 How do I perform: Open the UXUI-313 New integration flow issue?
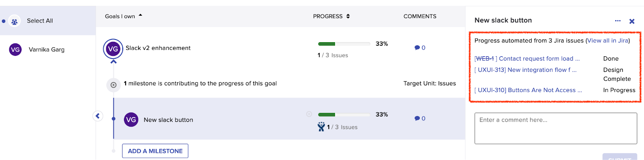click(x=526, y=70)
